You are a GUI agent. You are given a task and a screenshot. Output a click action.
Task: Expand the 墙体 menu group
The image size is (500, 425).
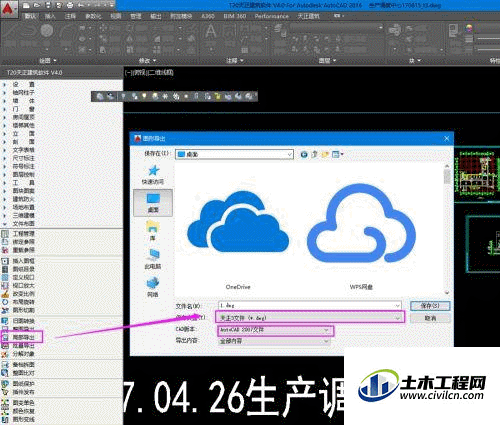(x=4, y=101)
